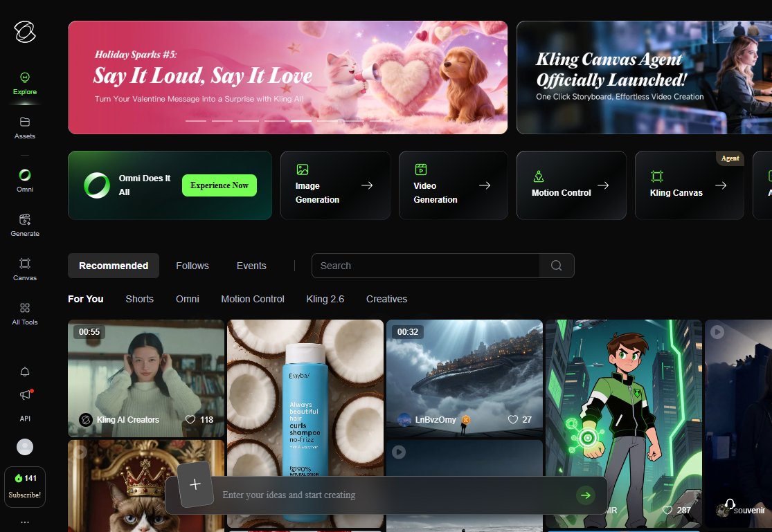The image size is (772, 532).
Task: Click the Experience Now button
Action: (219, 185)
